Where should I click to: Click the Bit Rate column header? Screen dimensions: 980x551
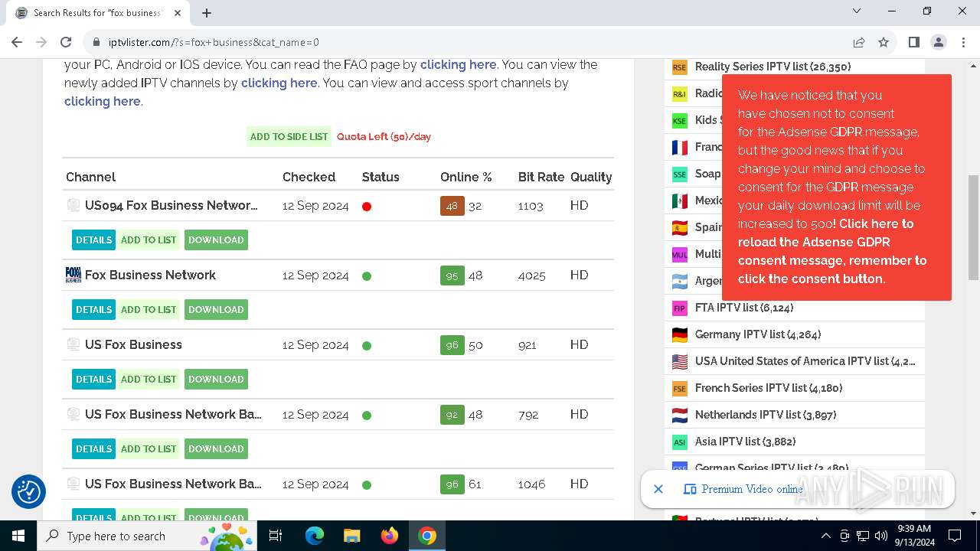click(541, 177)
